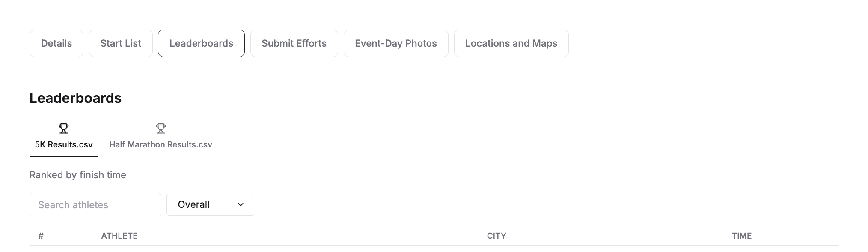Select the 5K Results.csv leaderboard label
868x252 pixels.
point(64,145)
